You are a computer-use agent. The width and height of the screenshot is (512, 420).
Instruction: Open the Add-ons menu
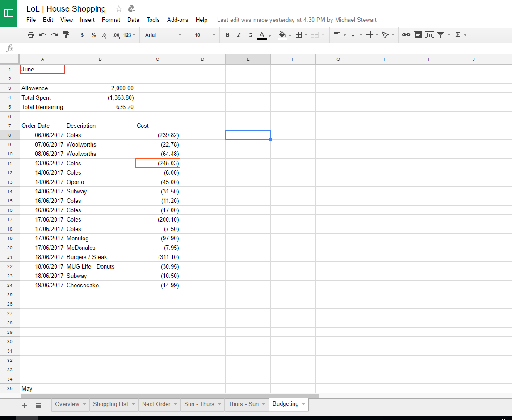(x=178, y=20)
